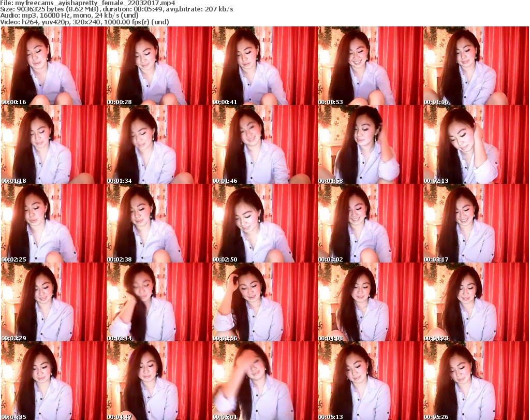Open the 00:01:06 frame thumbnail
The width and height of the screenshot is (530, 420).
click(476, 66)
